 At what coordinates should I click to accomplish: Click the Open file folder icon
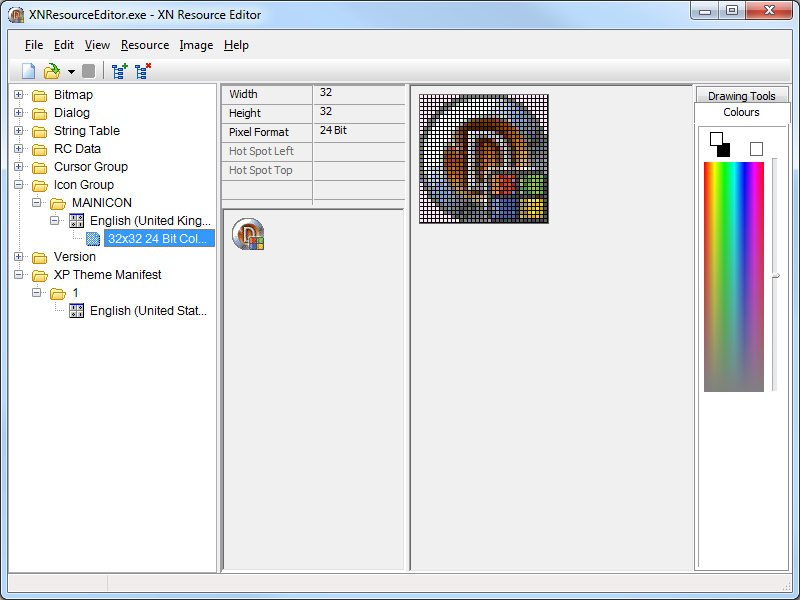point(52,71)
